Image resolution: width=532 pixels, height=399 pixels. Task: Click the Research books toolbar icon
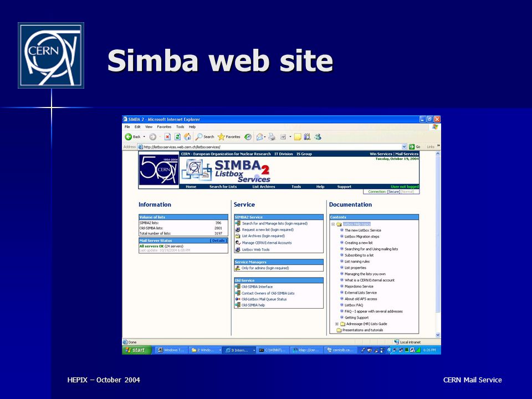(307, 137)
